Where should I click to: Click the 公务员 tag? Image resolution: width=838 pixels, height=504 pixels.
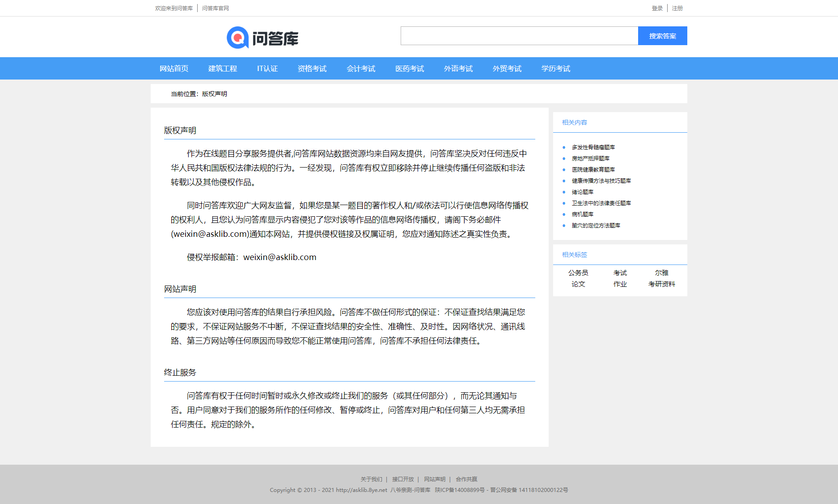click(x=578, y=273)
